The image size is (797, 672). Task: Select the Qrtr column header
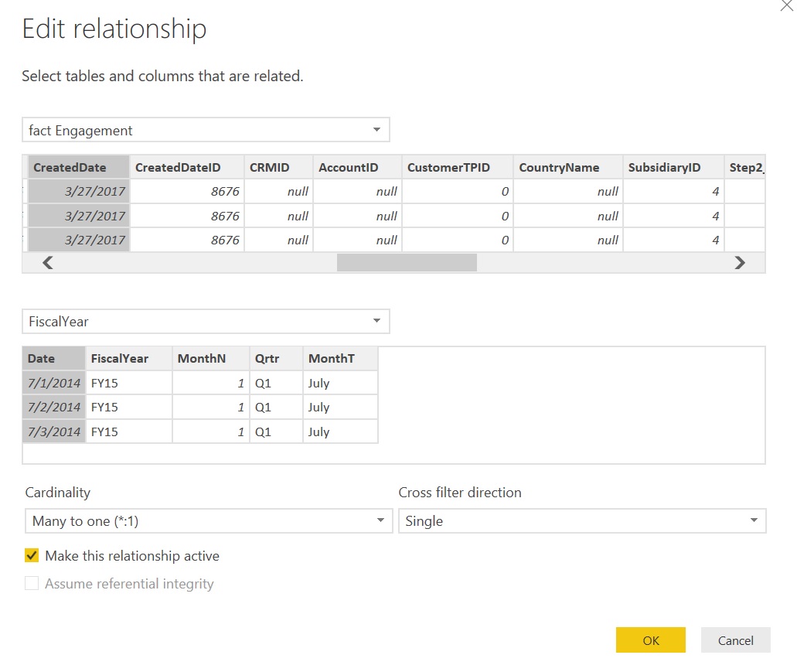point(276,358)
